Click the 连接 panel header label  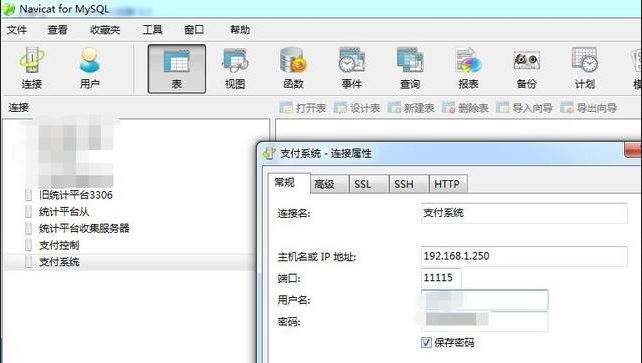point(18,108)
